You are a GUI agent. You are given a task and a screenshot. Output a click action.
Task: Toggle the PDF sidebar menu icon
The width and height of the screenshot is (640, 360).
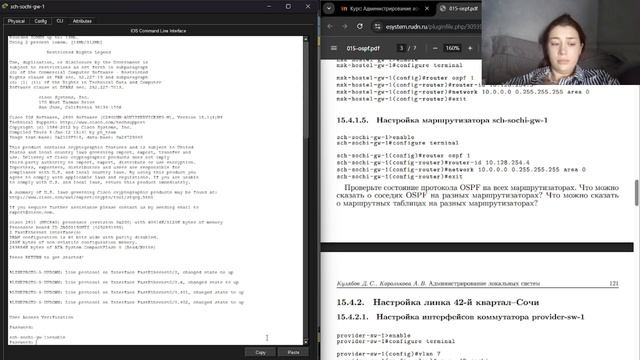pos(333,48)
